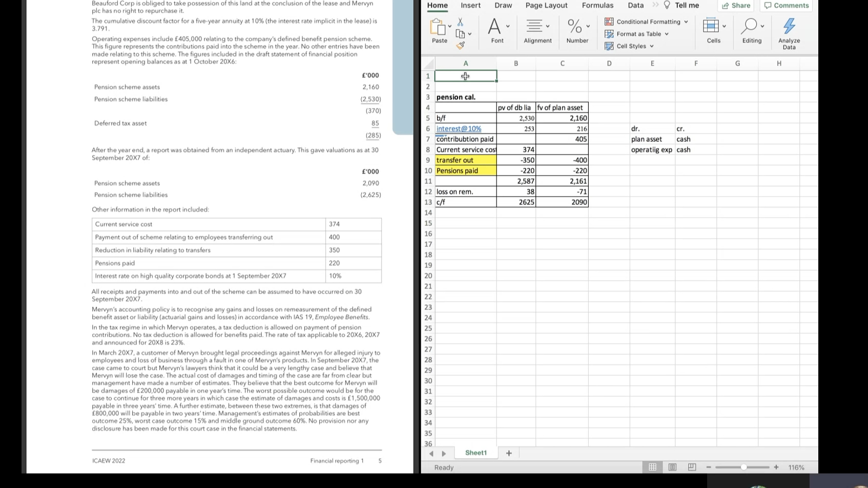868x488 pixels.
Task: Expand Format as Table dropdown arrow
Action: (667, 34)
